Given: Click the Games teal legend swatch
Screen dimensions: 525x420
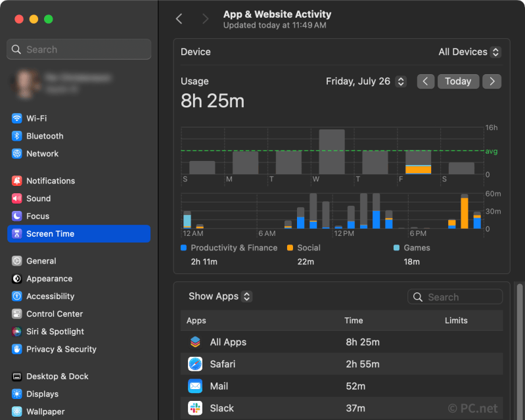Looking at the screenshot, I should (x=396, y=248).
